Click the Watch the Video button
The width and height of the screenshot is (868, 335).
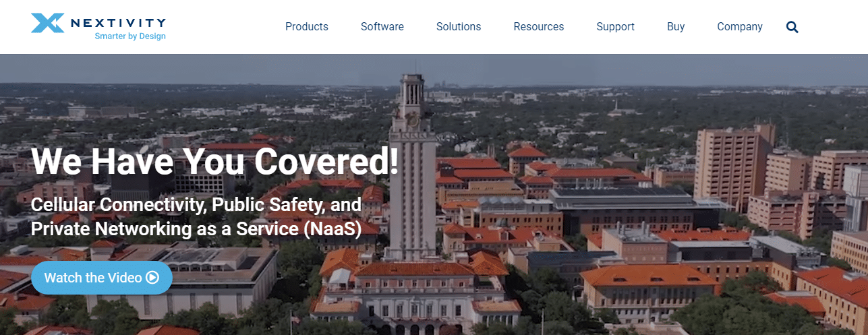tap(102, 278)
